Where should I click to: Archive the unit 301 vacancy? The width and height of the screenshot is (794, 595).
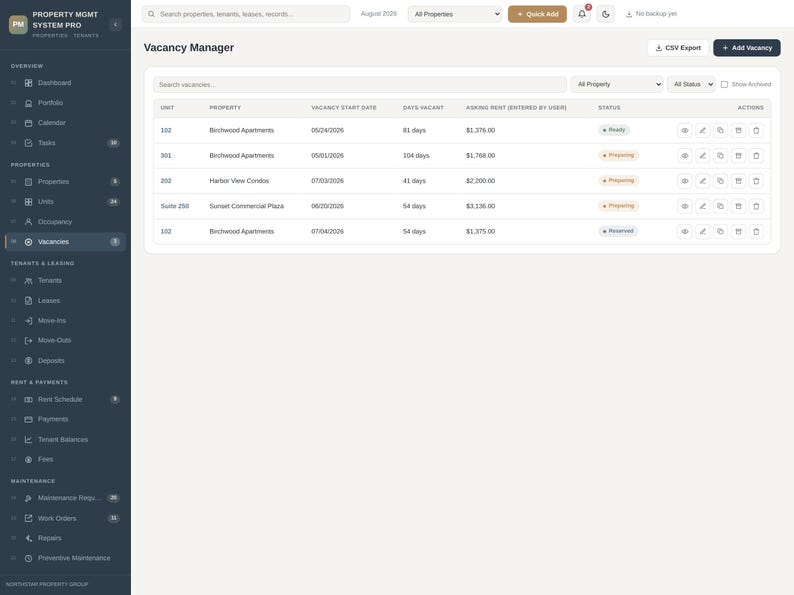point(738,155)
